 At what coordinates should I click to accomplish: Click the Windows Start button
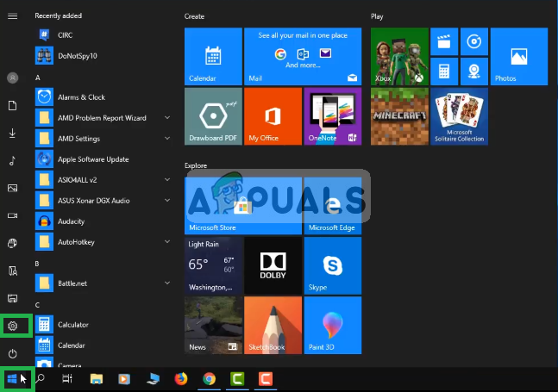(13, 378)
